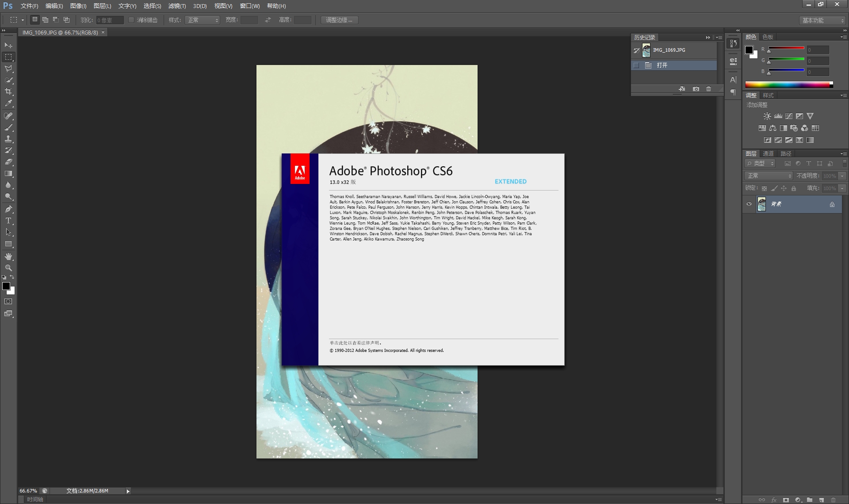Hide the Background layer visibility
This screenshot has height=504, width=849.
point(749,204)
